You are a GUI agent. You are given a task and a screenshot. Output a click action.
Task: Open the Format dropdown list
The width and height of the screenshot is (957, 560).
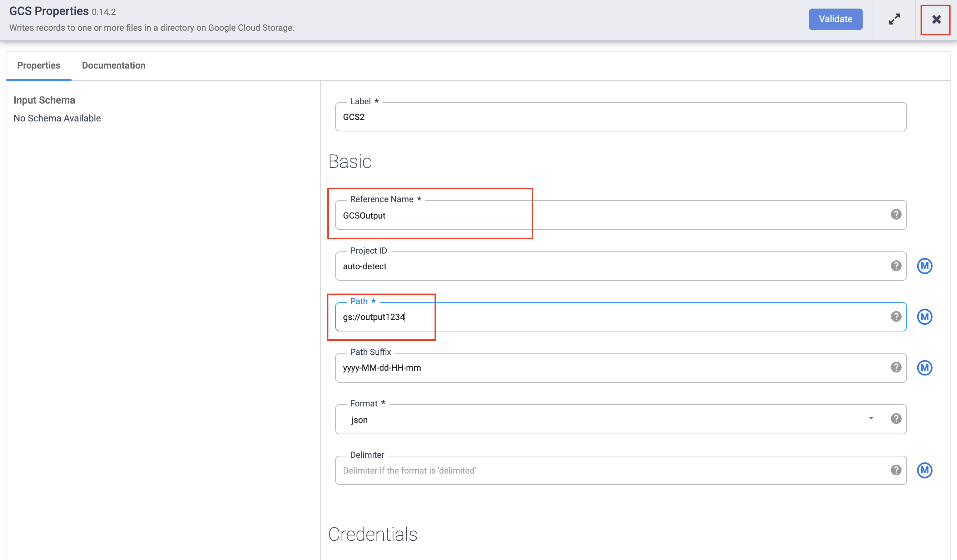[x=872, y=419]
